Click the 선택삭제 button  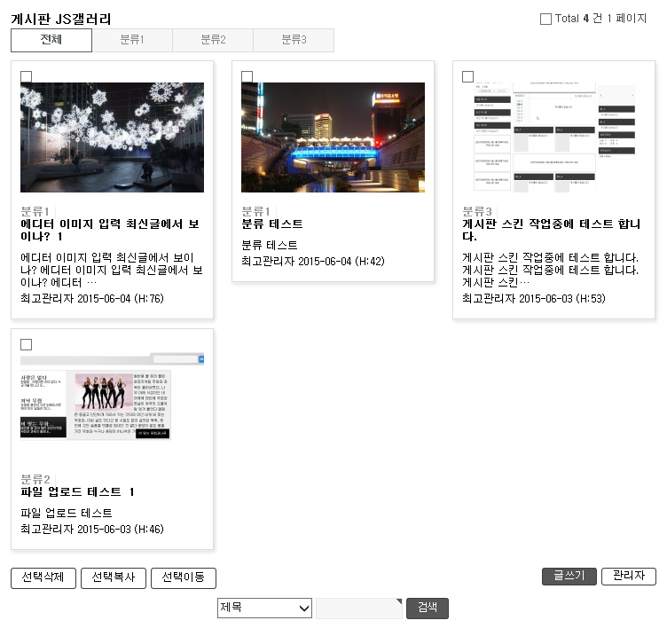[43, 578]
